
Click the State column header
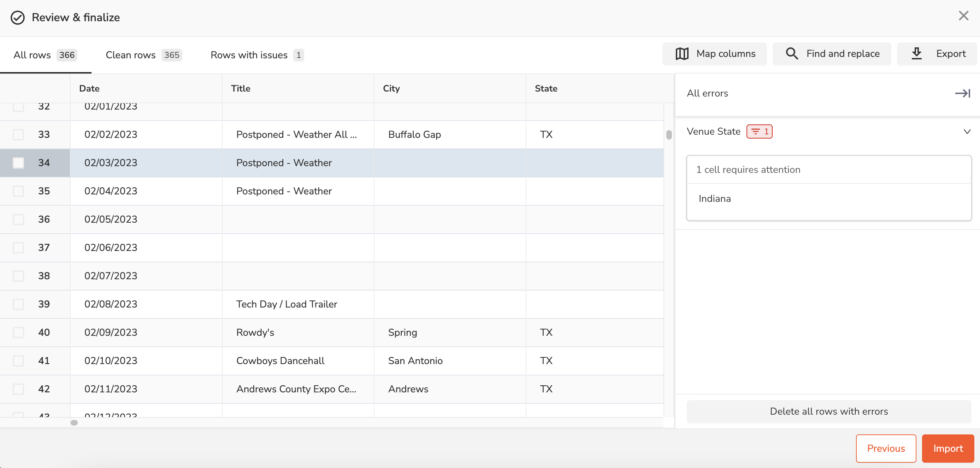tap(600, 88)
